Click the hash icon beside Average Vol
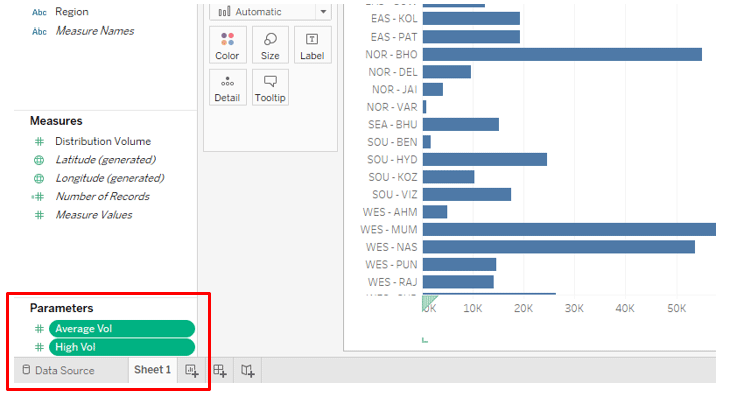 coord(39,329)
